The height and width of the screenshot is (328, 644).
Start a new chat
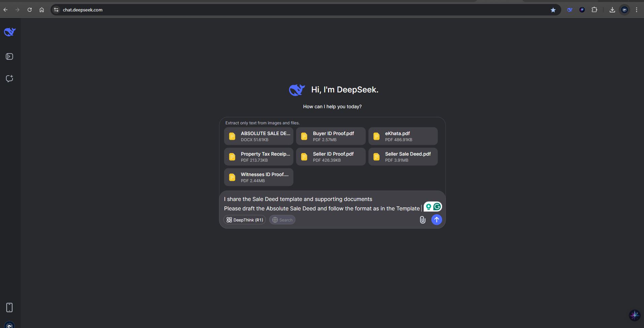coord(9,79)
